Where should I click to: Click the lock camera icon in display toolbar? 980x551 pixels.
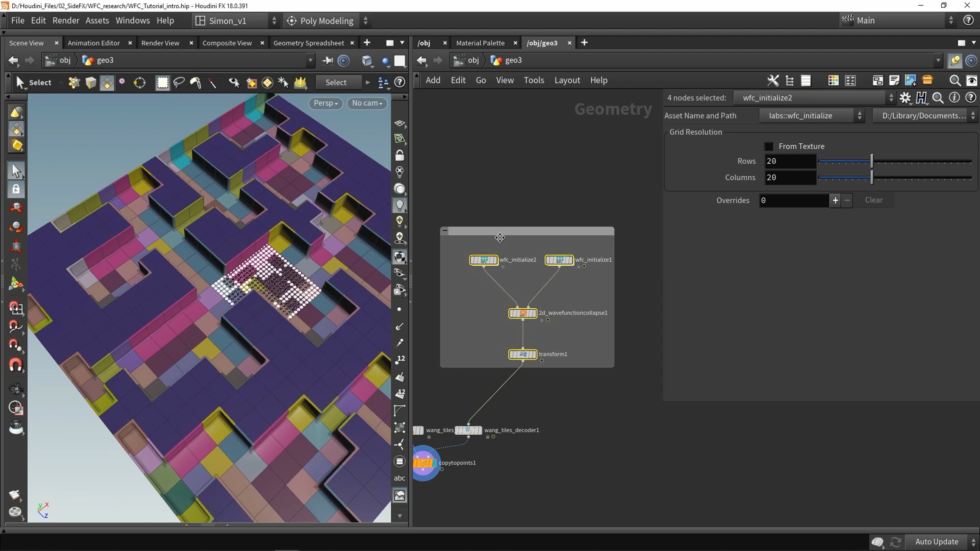click(x=400, y=156)
